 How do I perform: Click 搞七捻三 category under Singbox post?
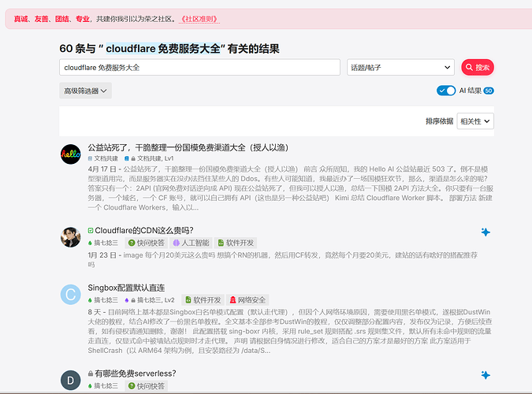102,300
